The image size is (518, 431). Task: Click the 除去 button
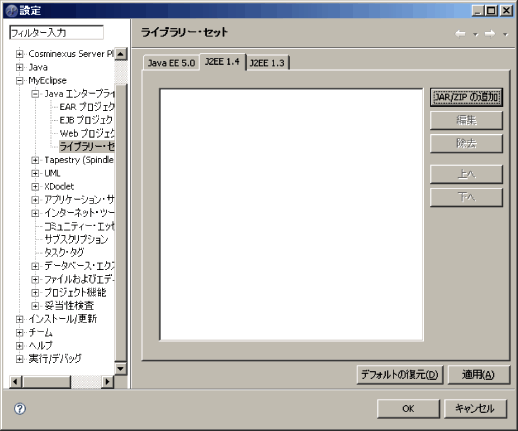(x=466, y=144)
